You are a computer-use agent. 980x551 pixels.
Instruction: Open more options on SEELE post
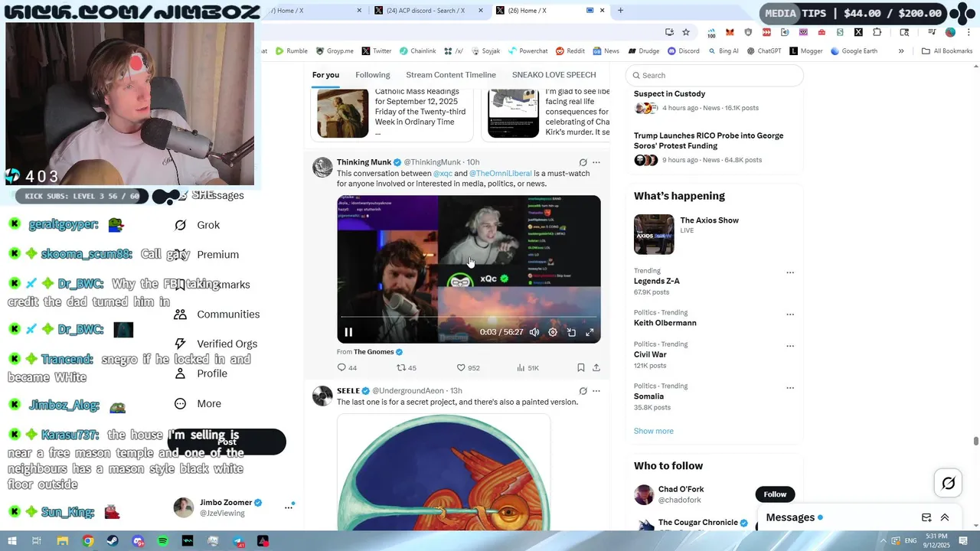point(596,391)
